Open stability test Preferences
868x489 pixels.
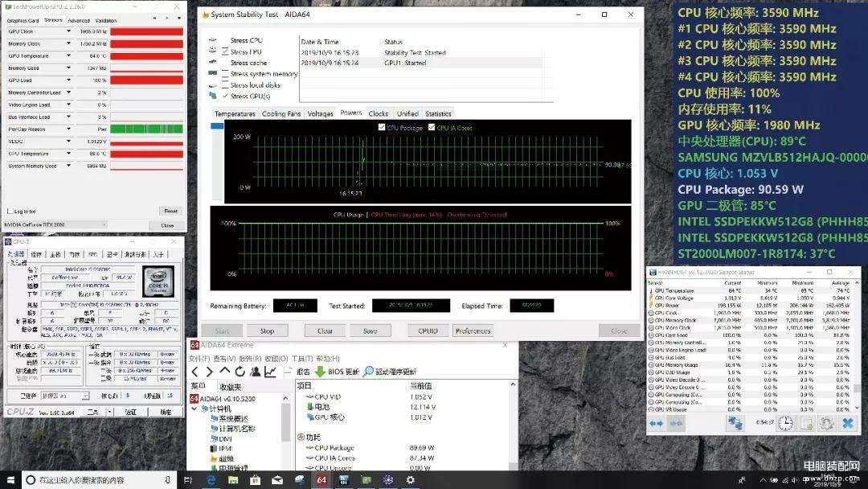coord(473,331)
